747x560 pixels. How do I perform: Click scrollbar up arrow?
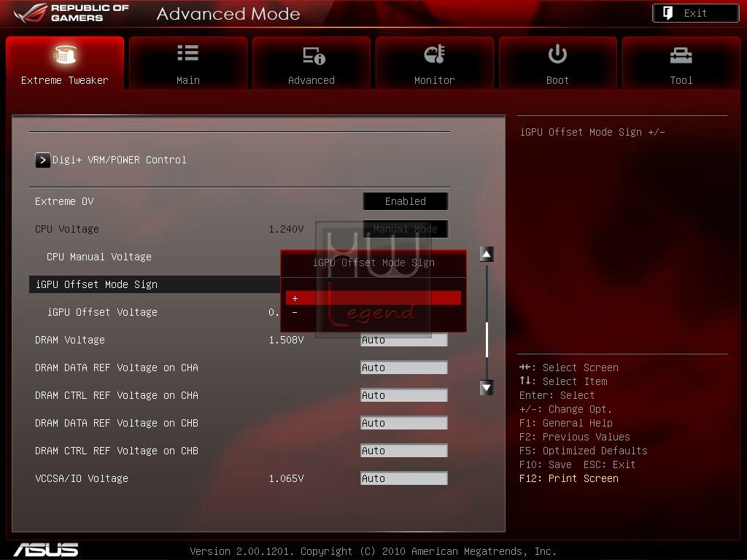487,254
